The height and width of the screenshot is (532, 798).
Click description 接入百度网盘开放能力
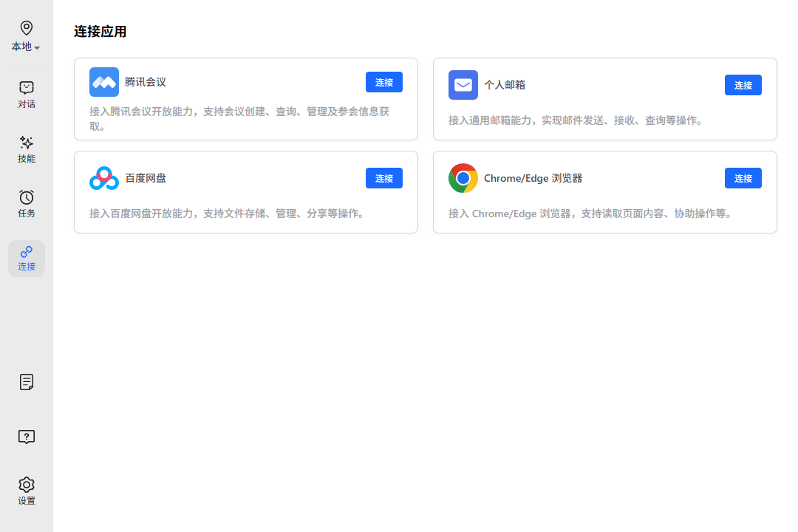pos(228,214)
